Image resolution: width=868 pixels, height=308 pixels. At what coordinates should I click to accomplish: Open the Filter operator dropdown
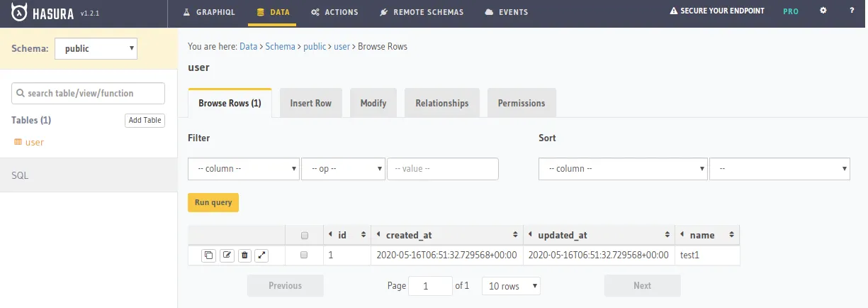click(343, 169)
